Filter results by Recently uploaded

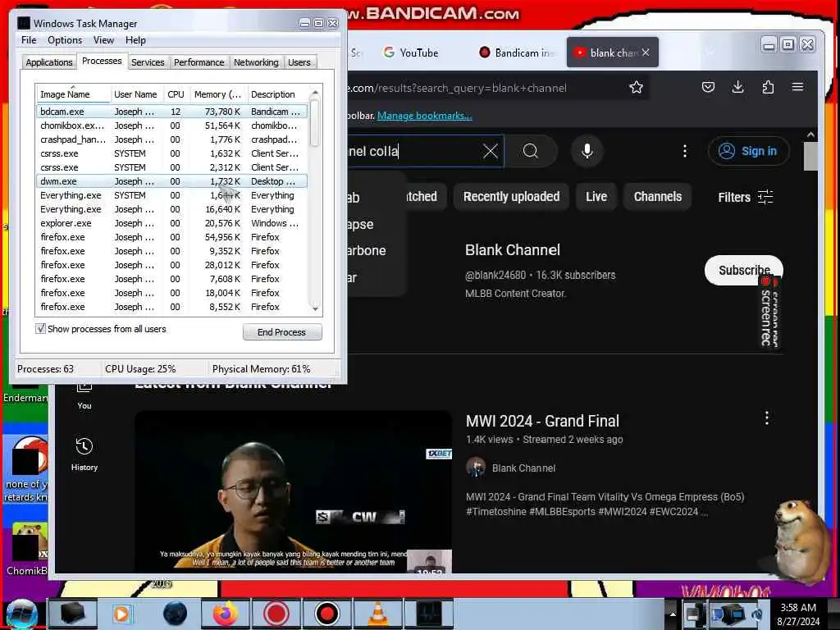[x=511, y=197]
